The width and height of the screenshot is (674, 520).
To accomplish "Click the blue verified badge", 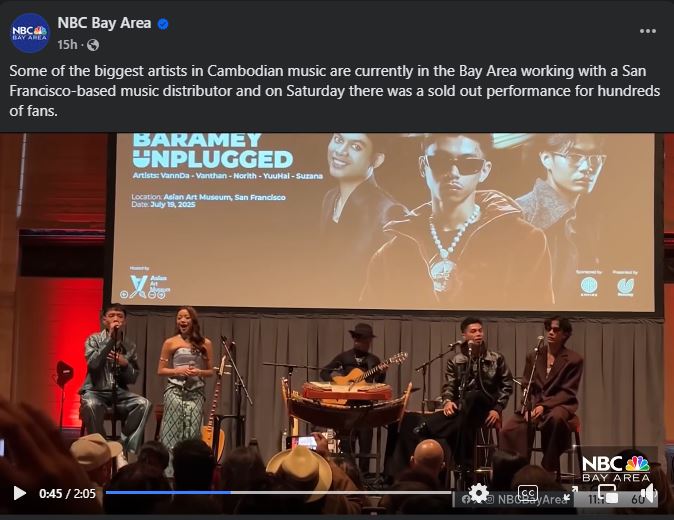I will click(x=163, y=24).
